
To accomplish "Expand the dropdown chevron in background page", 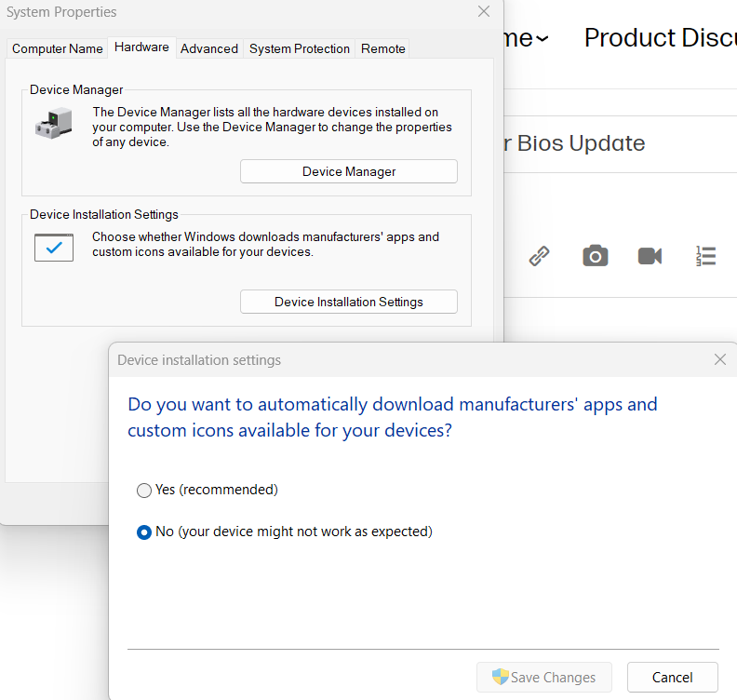I will click(542, 38).
